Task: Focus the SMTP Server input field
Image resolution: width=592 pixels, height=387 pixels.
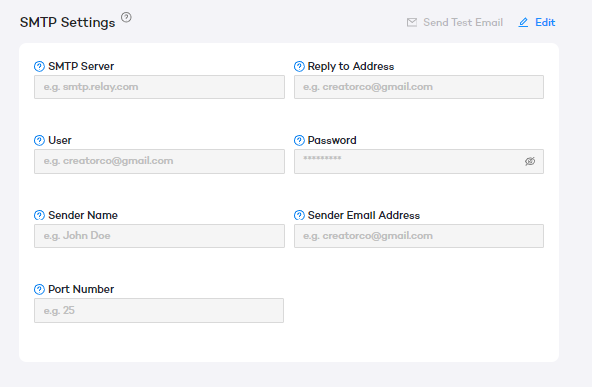Action: pyautogui.click(x=159, y=87)
